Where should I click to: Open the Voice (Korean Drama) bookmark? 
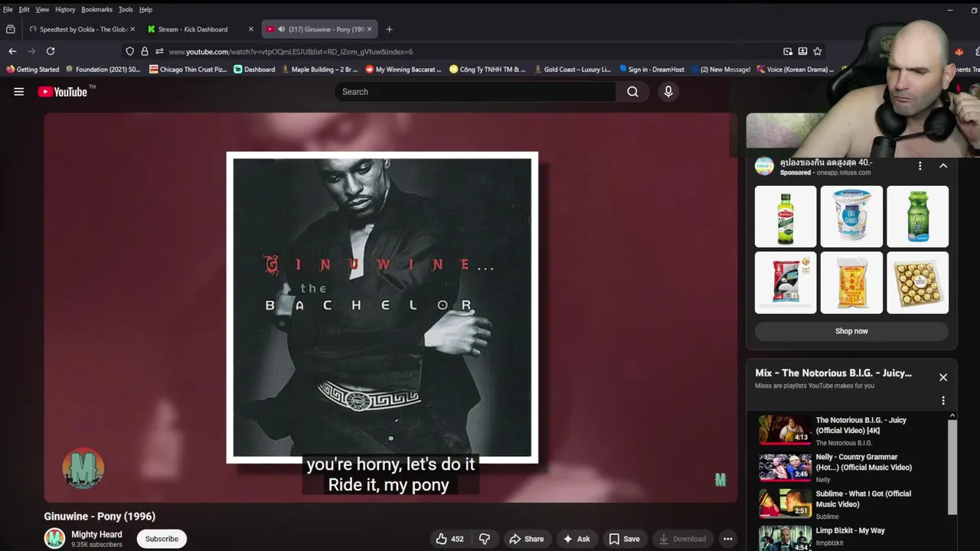[x=795, y=69]
